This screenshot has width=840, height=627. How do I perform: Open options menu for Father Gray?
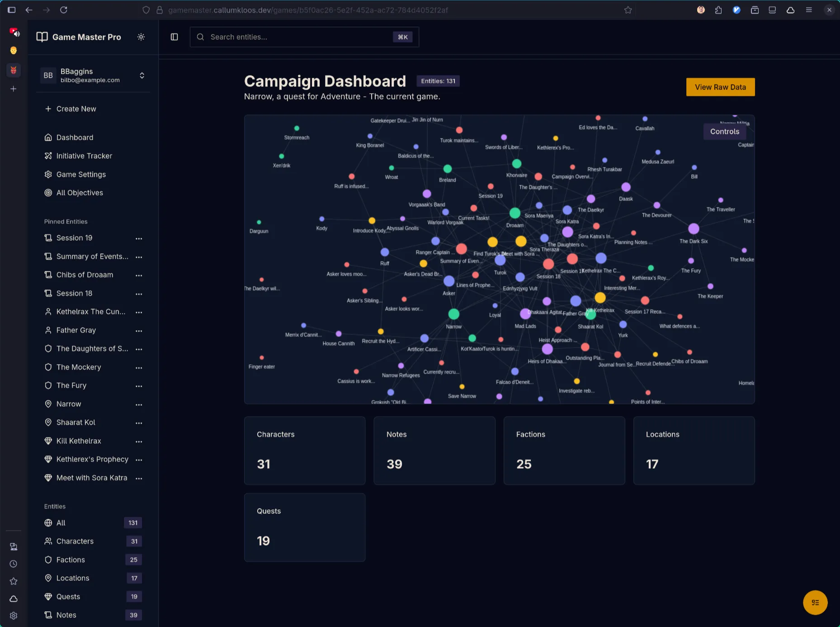[x=139, y=331]
